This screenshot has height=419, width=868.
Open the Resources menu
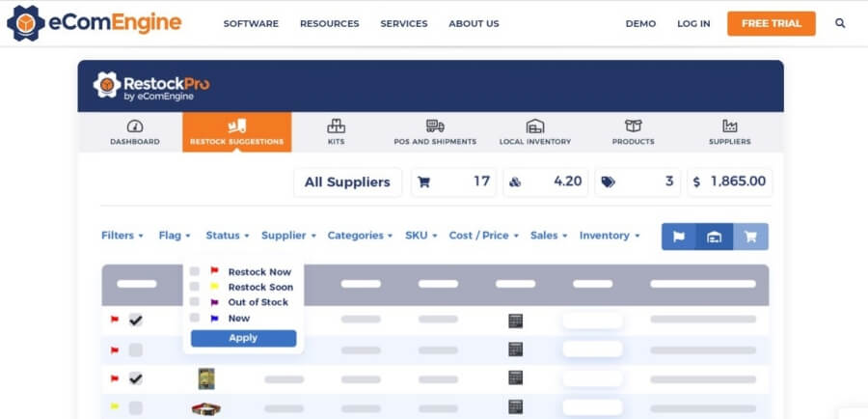pyautogui.click(x=330, y=24)
